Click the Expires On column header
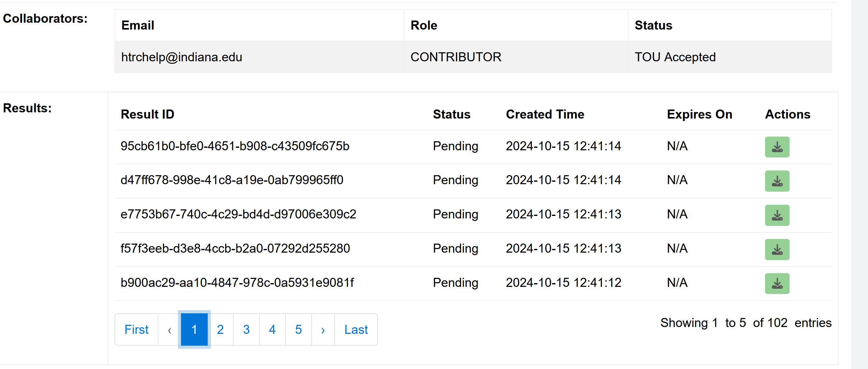The height and width of the screenshot is (369, 868). [699, 114]
